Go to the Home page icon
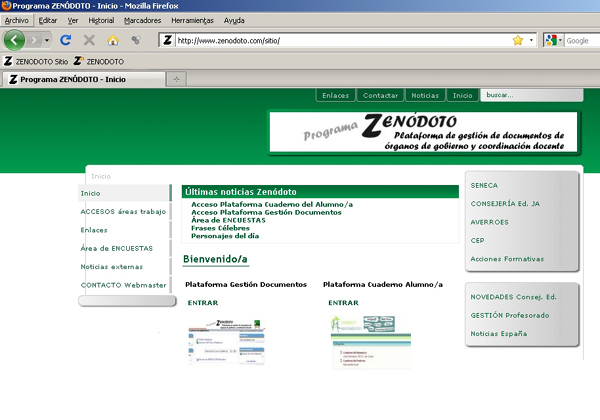Image resolution: width=600 pixels, height=420 pixels. coord(113,40)
